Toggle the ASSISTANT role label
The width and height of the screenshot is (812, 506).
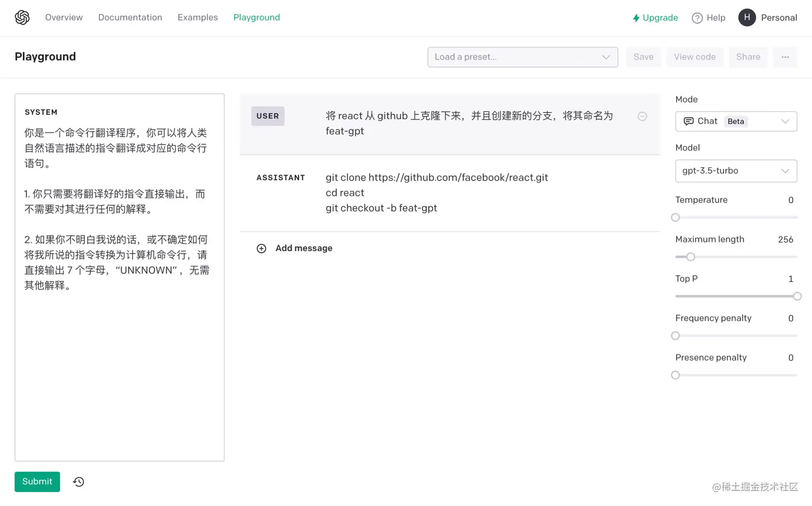tap(280, 178)
